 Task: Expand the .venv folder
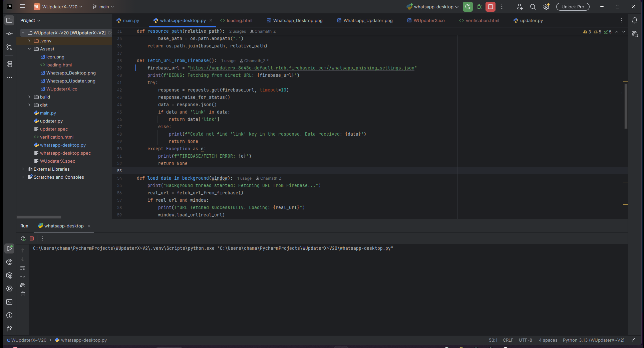pyautogui.click(x=29, y=41)
